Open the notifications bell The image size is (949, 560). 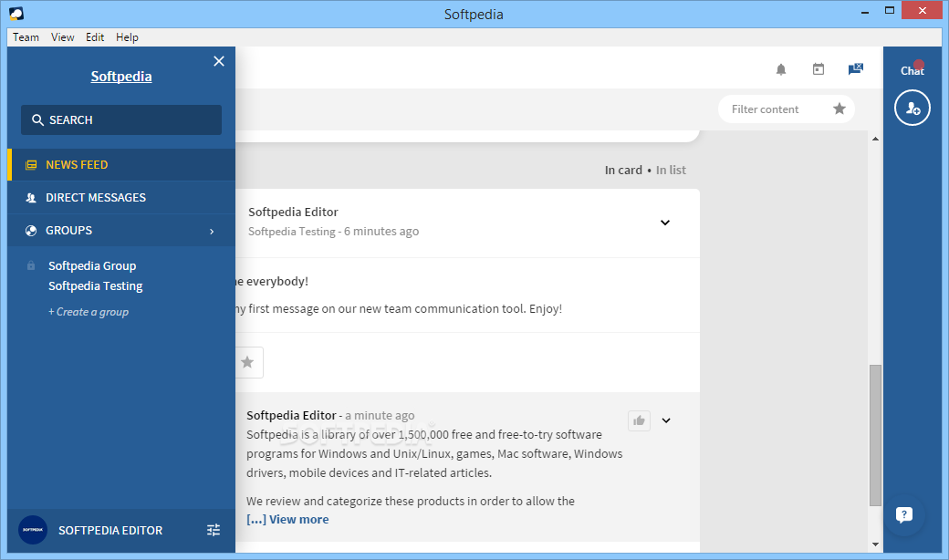coord(781,69)
